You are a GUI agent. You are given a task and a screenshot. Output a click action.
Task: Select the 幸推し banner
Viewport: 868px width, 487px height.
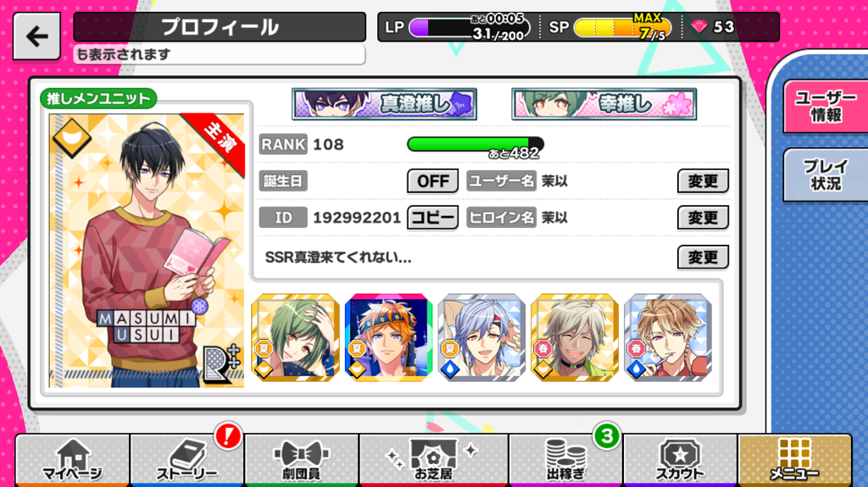(x=604, y=104)
